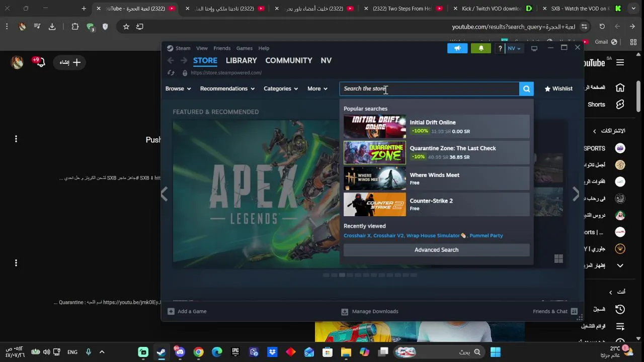Open YouTube notifications bell
The width and height of the screenshot is (644, 362).
(41, 62)
